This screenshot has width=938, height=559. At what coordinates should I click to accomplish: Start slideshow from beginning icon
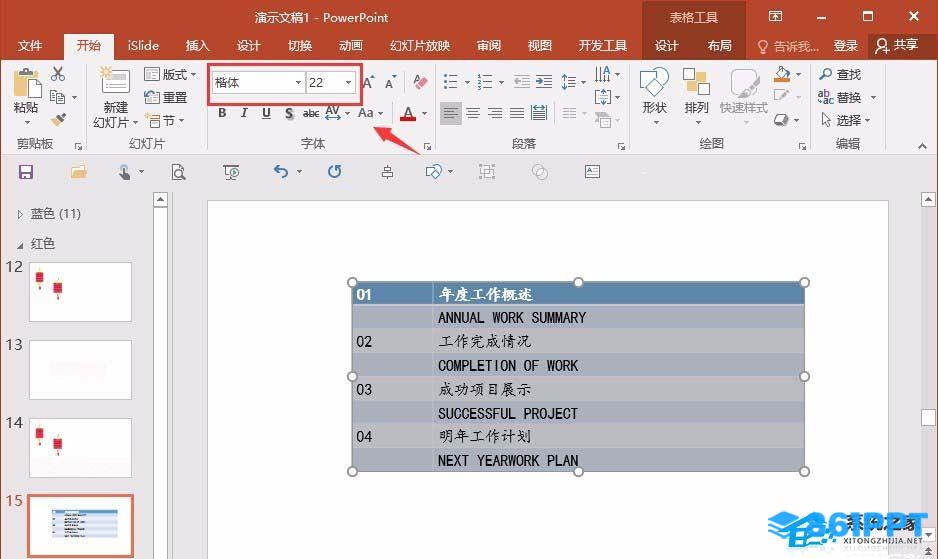click(x=231, y=172)
